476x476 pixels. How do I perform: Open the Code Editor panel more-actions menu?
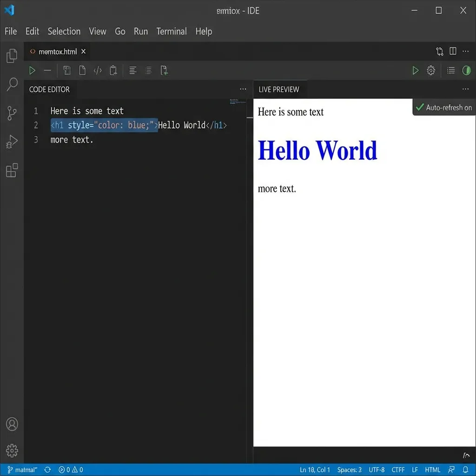(x=243, y=89)
